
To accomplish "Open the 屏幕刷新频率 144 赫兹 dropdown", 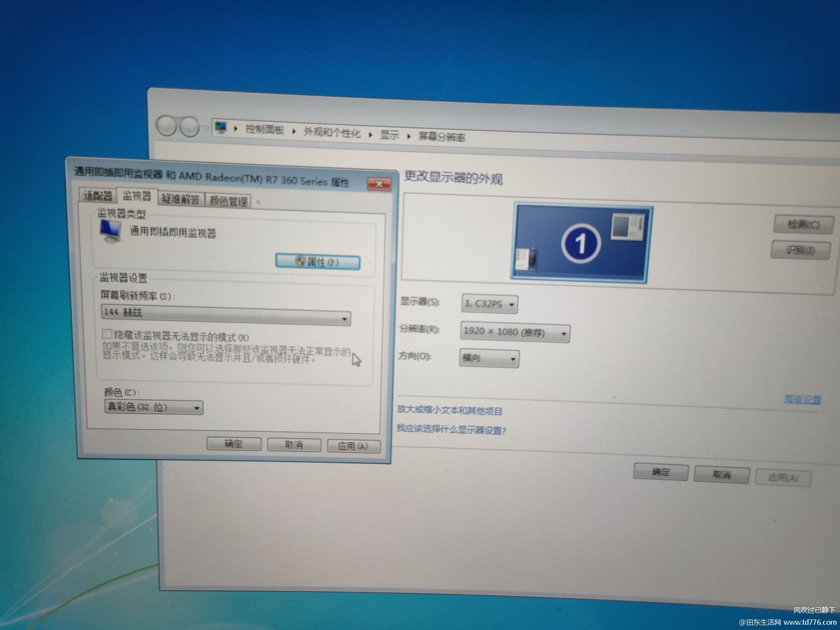I will click(x=226, y=315).
